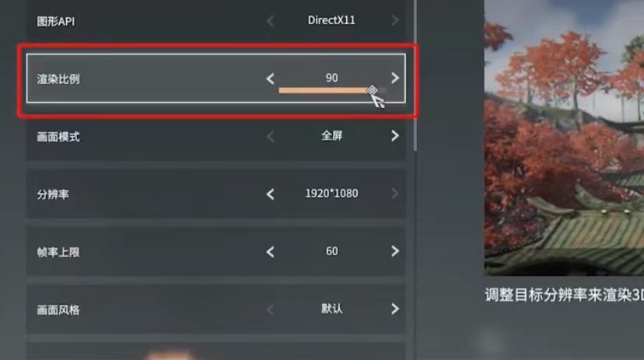Viewport: 644px width, 360px height.
Task: Select the 分辨率 settings row
Action: [216, 194]
